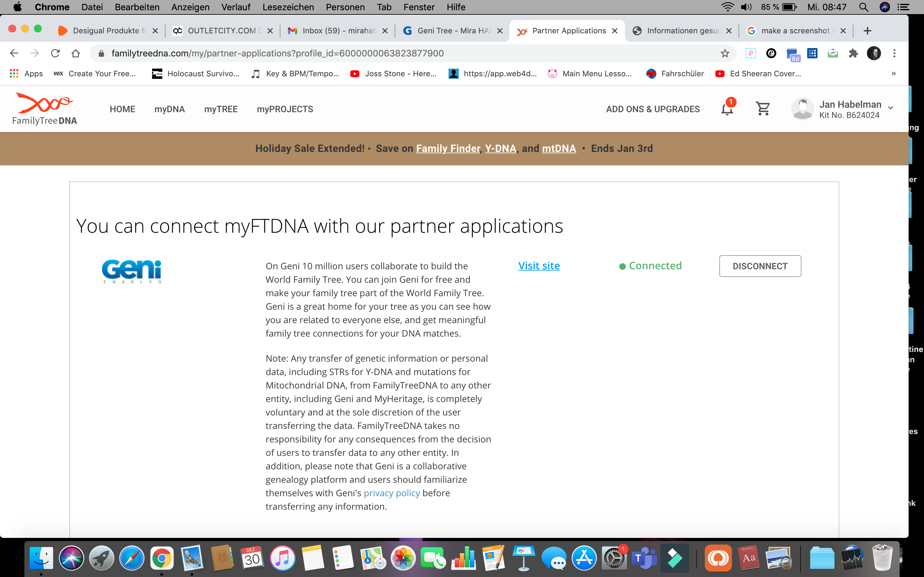Open Geni's privacy policy link
Screen dimensions: 924x577
(391, 493)
